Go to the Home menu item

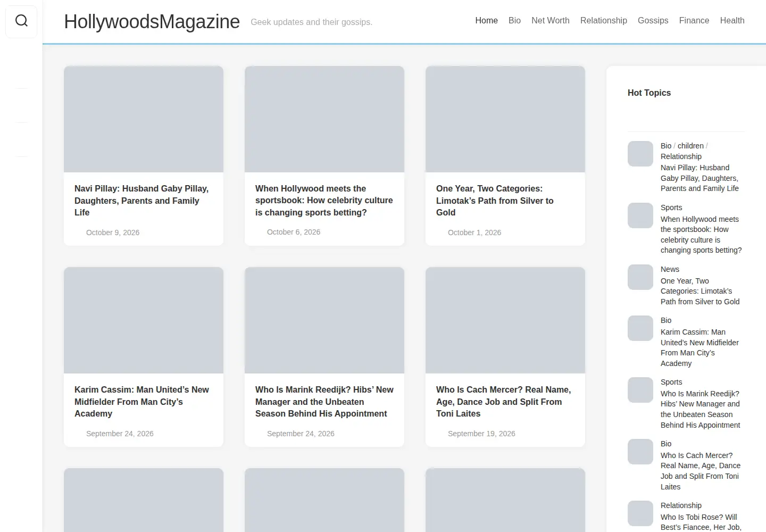486,21
